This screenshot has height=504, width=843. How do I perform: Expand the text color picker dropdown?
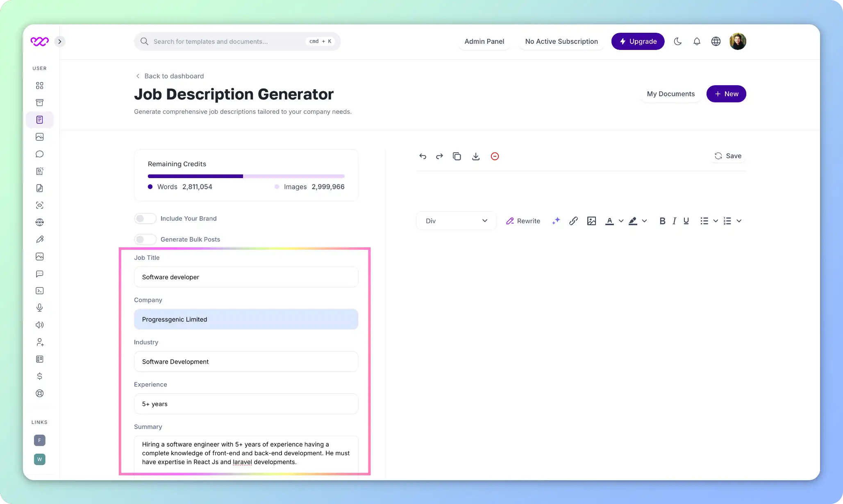click(620, 221)
